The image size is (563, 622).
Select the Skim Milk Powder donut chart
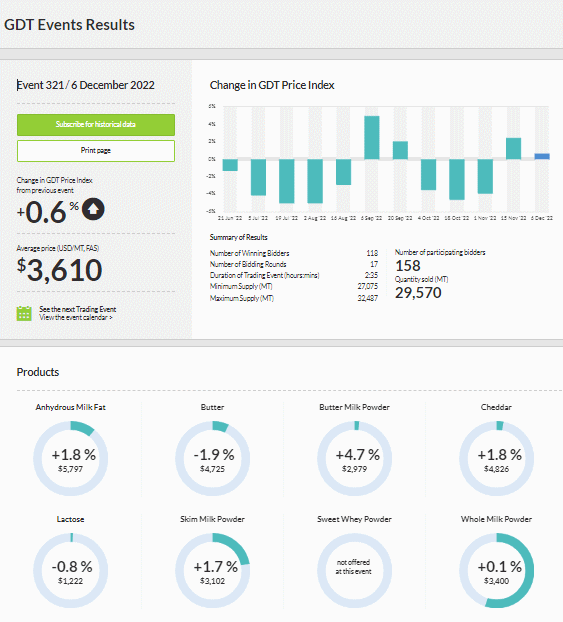pos(213,570)
